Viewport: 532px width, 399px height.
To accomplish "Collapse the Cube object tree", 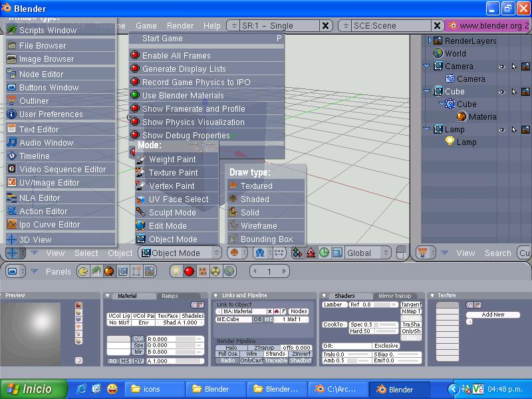I will tap(427, 91).
